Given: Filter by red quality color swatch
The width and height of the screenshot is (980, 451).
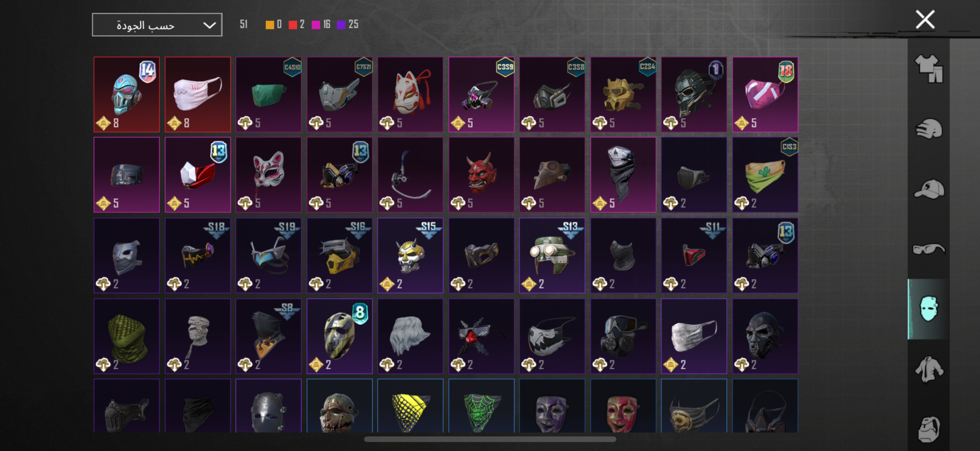Looking at the screenshot, I should coord(293,25).
